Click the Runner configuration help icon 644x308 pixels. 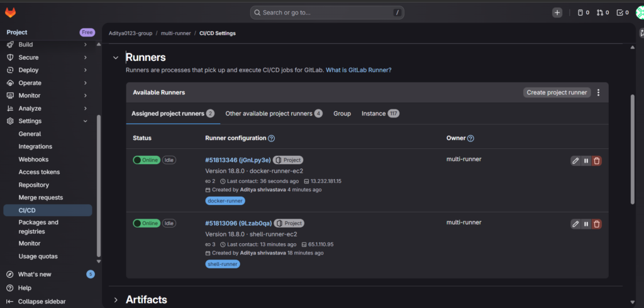(272, 138)
